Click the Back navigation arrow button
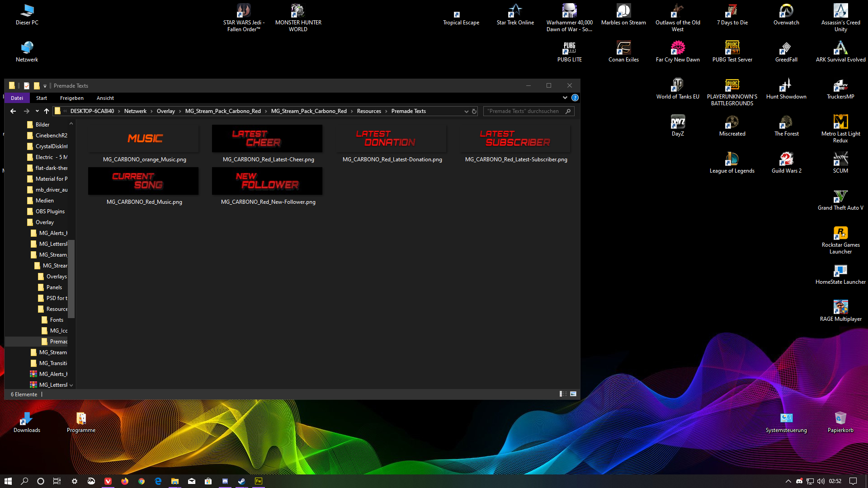The image size is (868, 488). pos(13,111)
